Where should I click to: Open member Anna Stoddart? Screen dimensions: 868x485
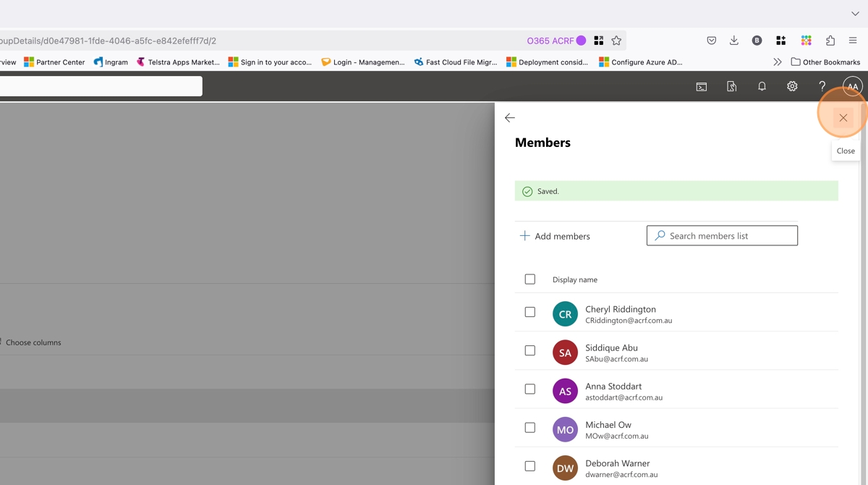click(x=613, y=386)
